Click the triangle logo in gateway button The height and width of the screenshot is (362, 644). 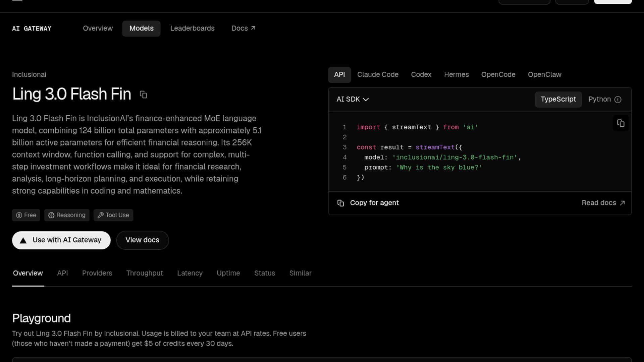pyautogui.click(x=23, y=240)
